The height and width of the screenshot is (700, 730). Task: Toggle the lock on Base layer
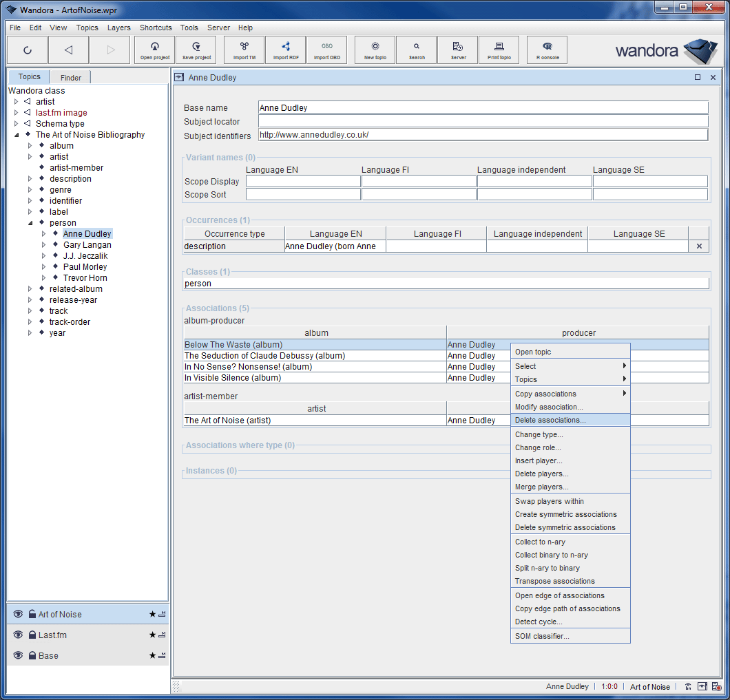(x=32, y=655)
